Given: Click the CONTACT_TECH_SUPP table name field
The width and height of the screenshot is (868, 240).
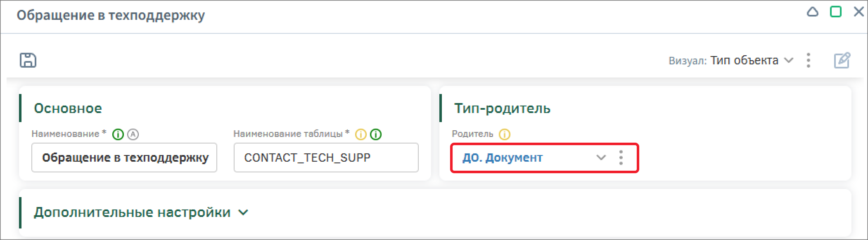Looking at the screenshot, I should pyautogui.click(x=326, y=158).
